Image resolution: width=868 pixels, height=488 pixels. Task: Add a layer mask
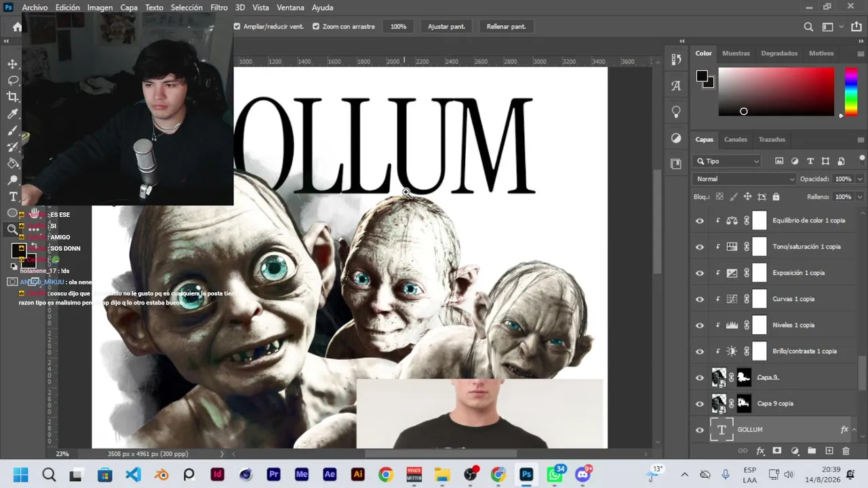click(x=777, y=451)
